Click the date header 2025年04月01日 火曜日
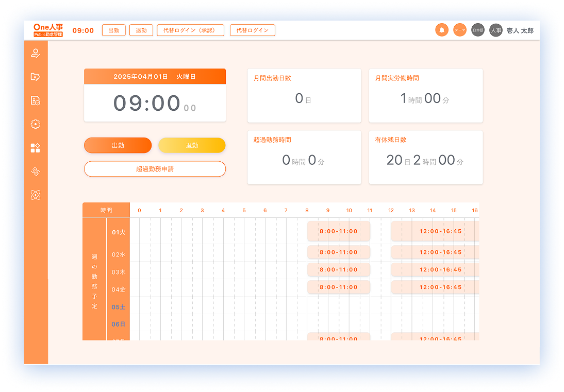Image resolution: width=564 pixels, height=392 pixels. (x=155, y=77)
